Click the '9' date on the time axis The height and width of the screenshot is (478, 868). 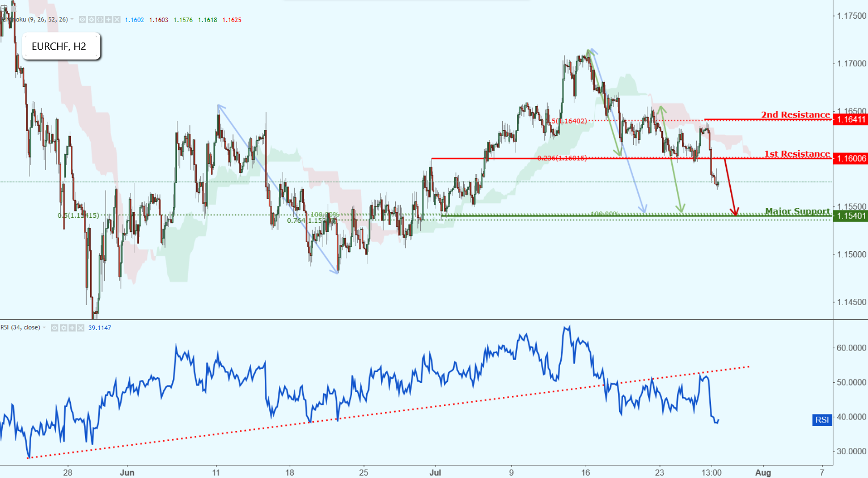click(x=511, y=472)
